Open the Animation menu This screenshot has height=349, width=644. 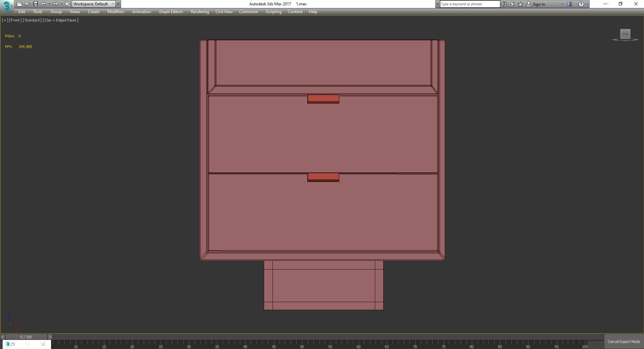click(141, 12)
